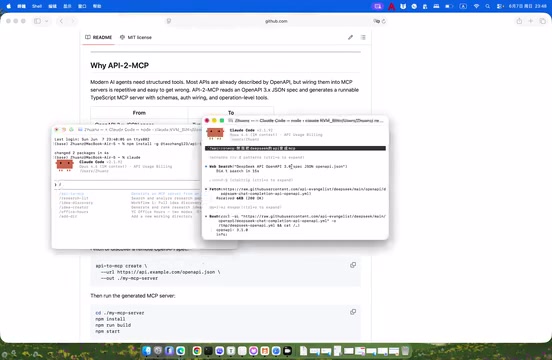
Task: Click the github.com address bar
Action: 276,21
